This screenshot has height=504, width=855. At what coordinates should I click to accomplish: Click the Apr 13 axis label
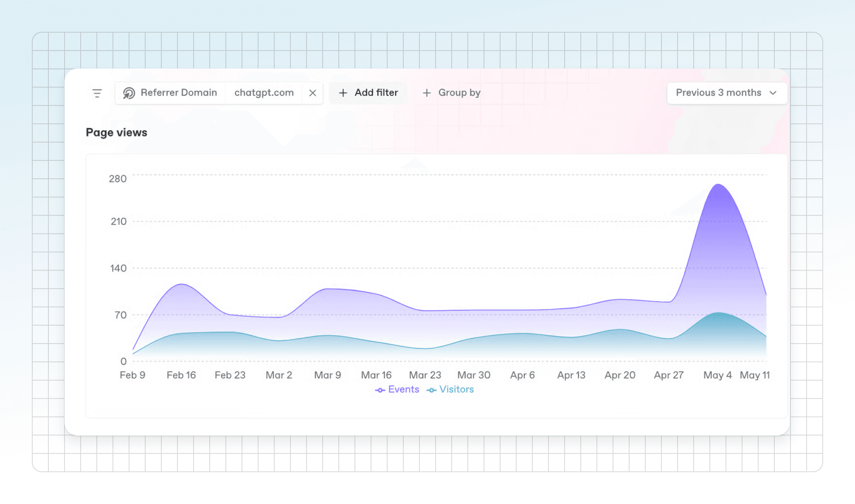pos(571,375)
